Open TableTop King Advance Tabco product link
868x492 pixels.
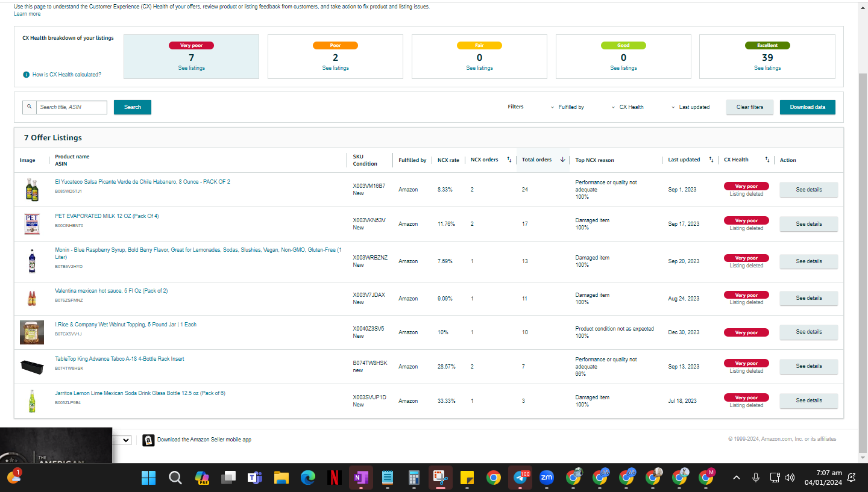119,359
